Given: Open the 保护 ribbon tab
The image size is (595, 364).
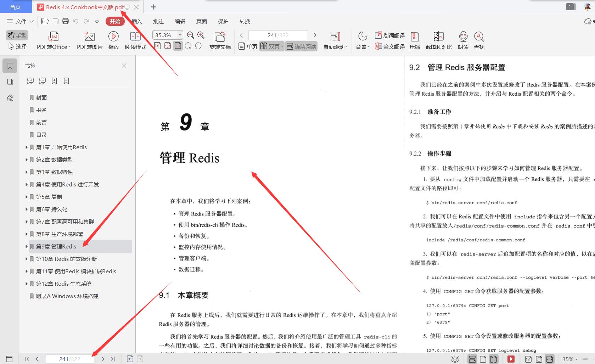Looking at the screenshot, I should [x=223, y=21].
